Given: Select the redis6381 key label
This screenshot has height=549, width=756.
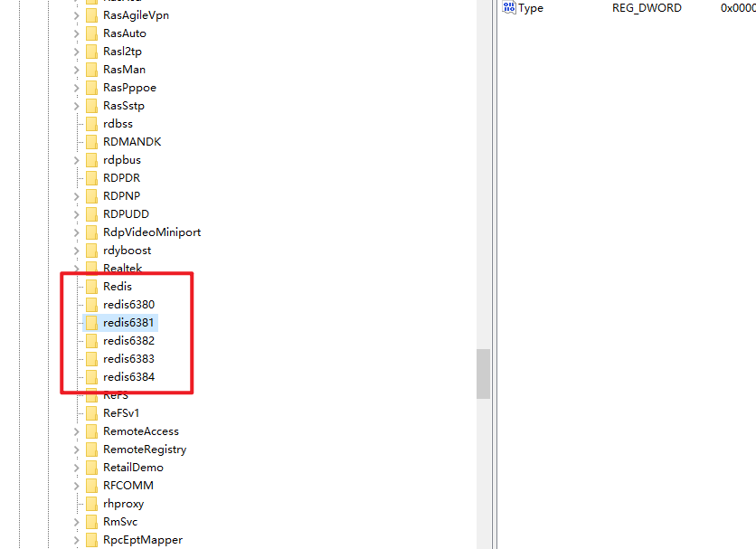Looking at the screenshot, I should (x=128, y=323).
